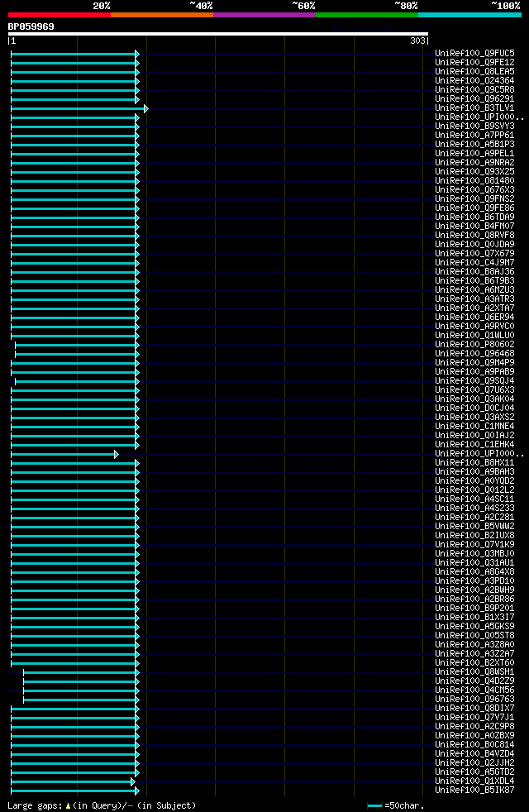Viewport: 529px width, 812px height.
Task: Select the UniRef100_Q9SQJ4 label
Action: [x=474, y=381]
